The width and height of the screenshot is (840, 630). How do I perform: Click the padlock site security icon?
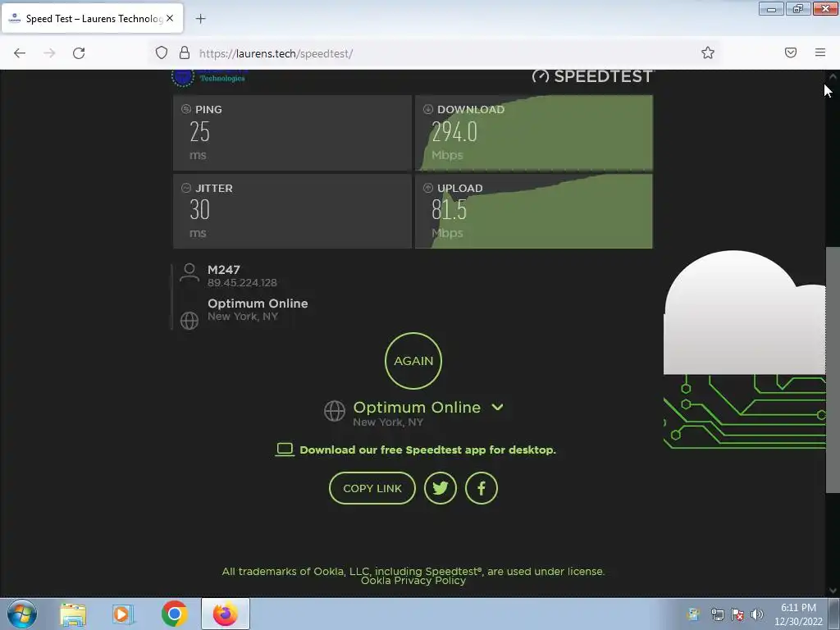pos(185,52)
